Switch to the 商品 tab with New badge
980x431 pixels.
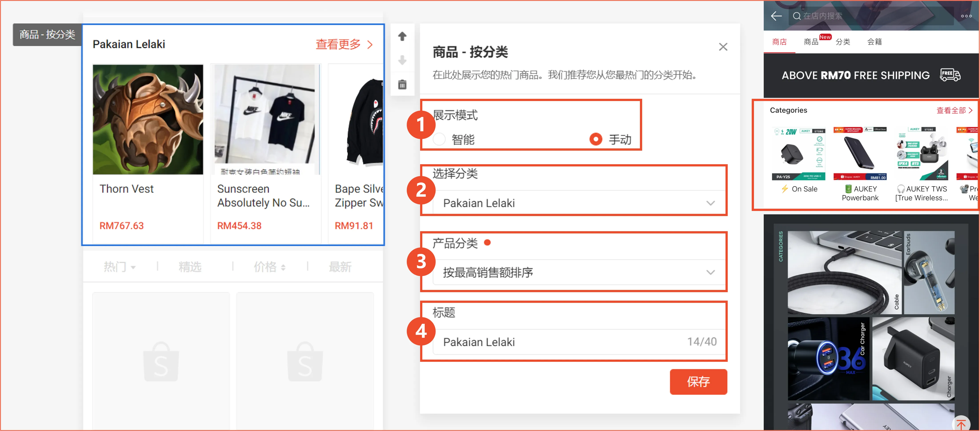(x=812, y=42)
